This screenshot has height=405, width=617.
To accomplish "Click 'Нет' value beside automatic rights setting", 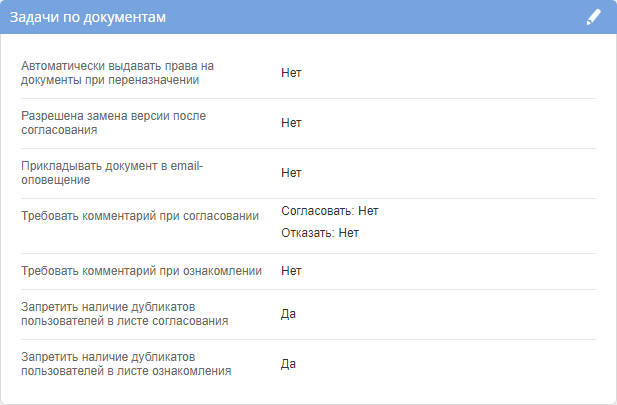I will pyautogui.click(x=291, y=73).
